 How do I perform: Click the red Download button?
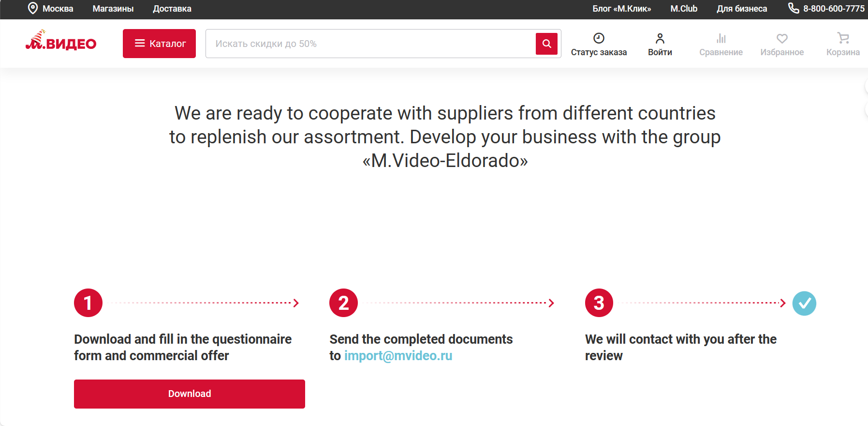click(x=189, y=394)
